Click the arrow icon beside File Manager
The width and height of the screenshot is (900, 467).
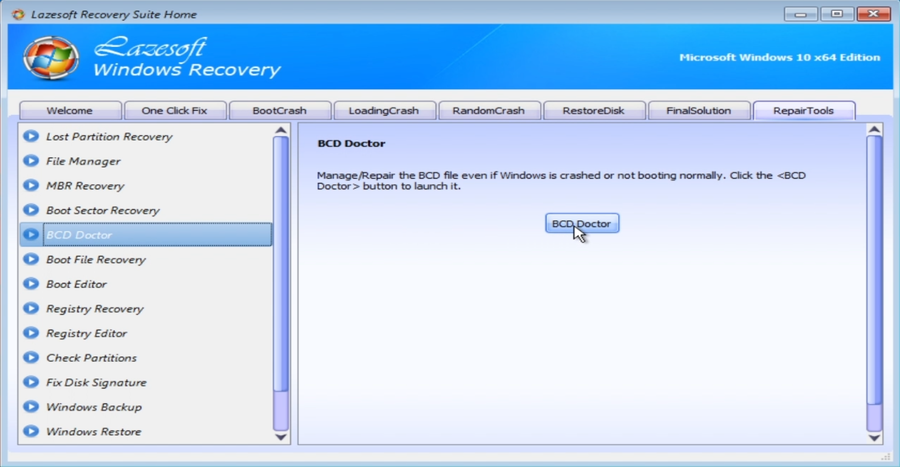31,161
